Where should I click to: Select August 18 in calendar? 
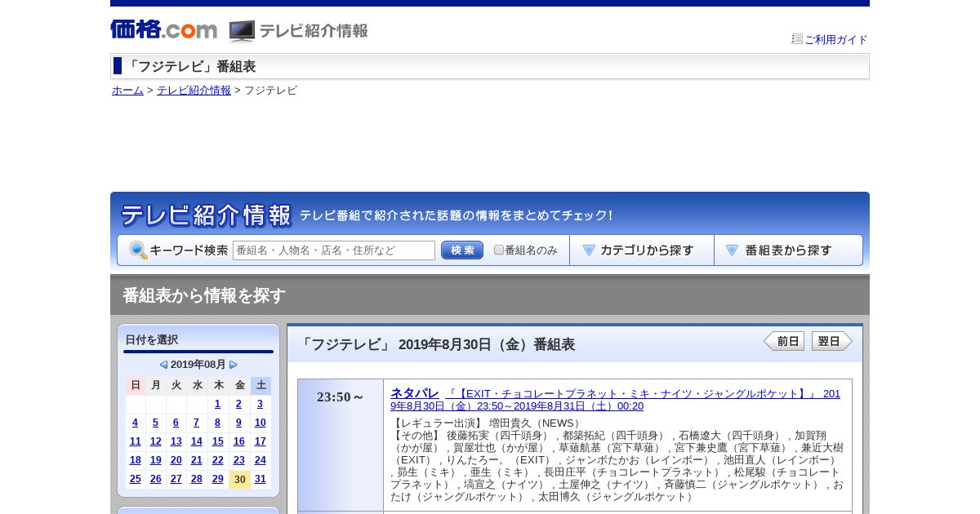coord(135,460)
